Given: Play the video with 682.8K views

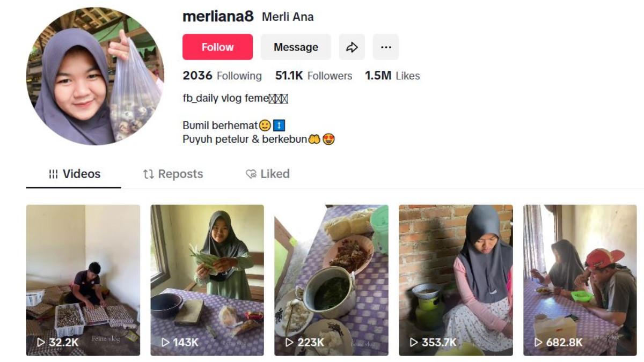Looking at the screenshot, I should 580,280.
